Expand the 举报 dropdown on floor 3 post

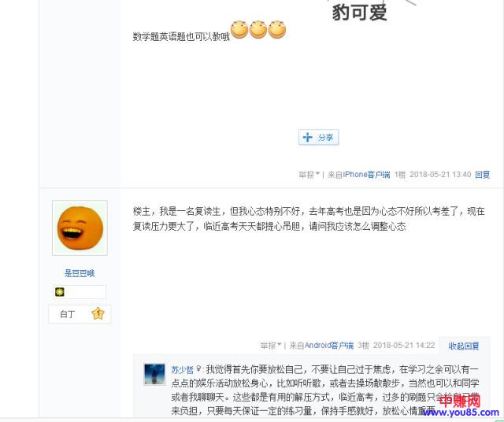(271, 346)
